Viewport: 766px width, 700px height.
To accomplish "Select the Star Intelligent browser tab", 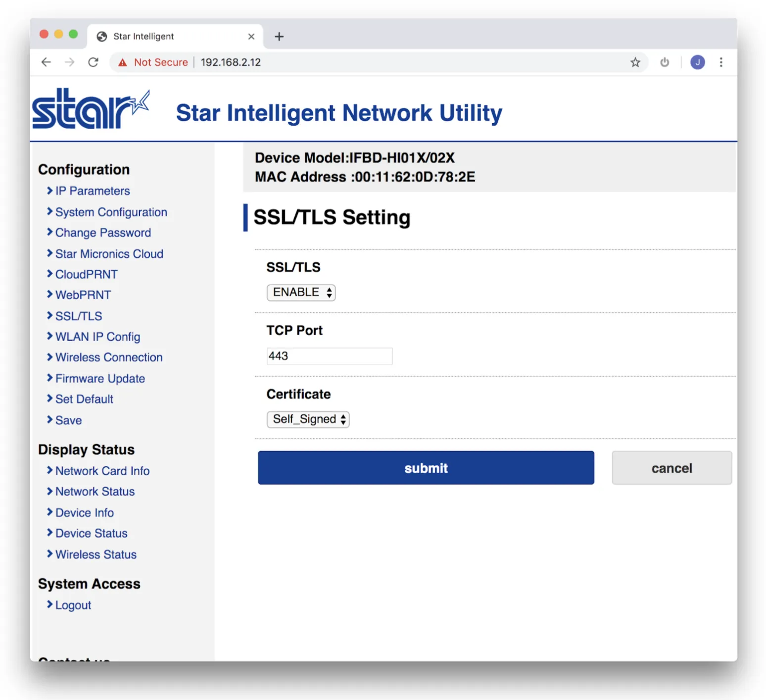I will tap(176, 37).
